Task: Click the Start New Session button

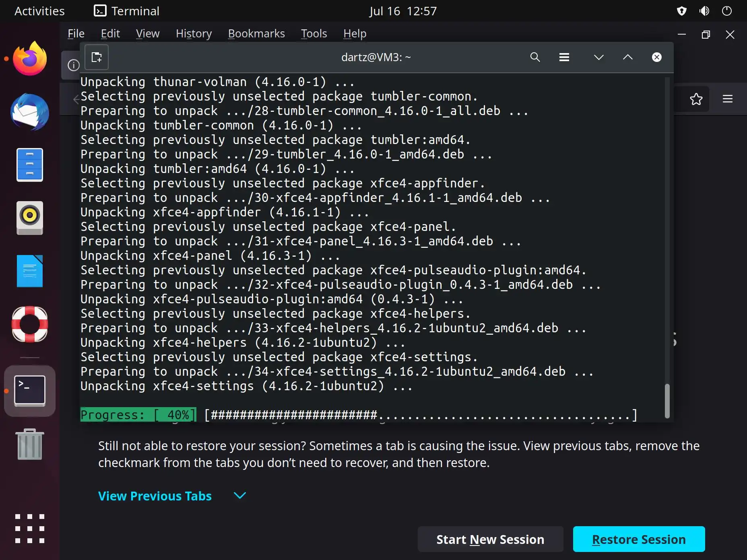Action: [490, 539]
